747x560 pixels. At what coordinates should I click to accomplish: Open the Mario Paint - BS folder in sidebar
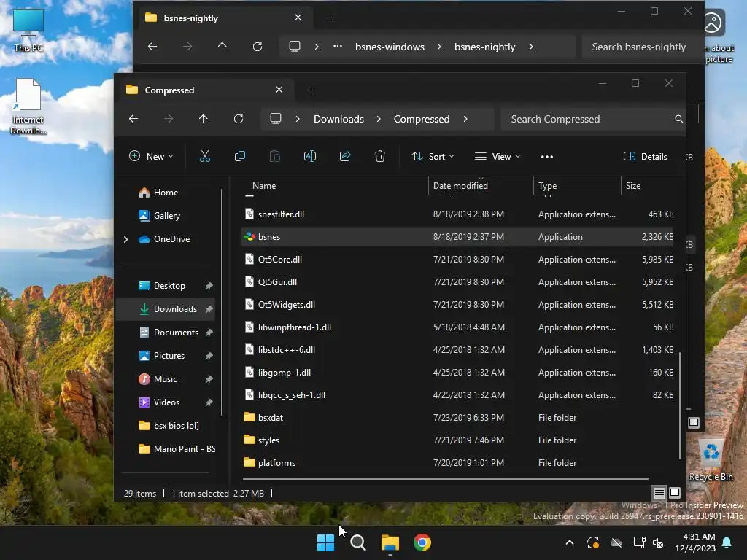[177, 449]
